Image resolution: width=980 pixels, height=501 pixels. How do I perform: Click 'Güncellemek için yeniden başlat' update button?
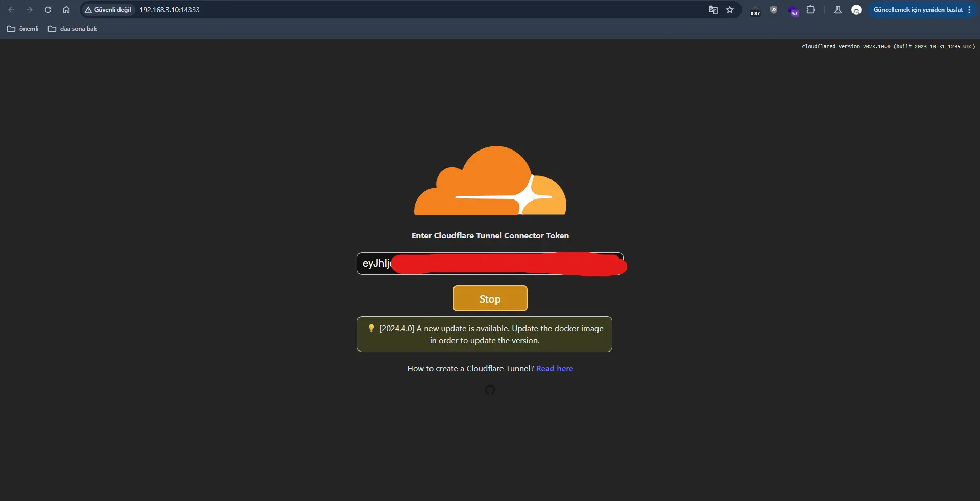click(918, 10)
